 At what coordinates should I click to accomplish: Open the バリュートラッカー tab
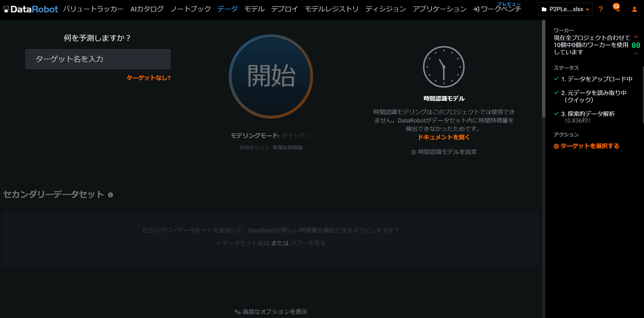pos(93,9)
